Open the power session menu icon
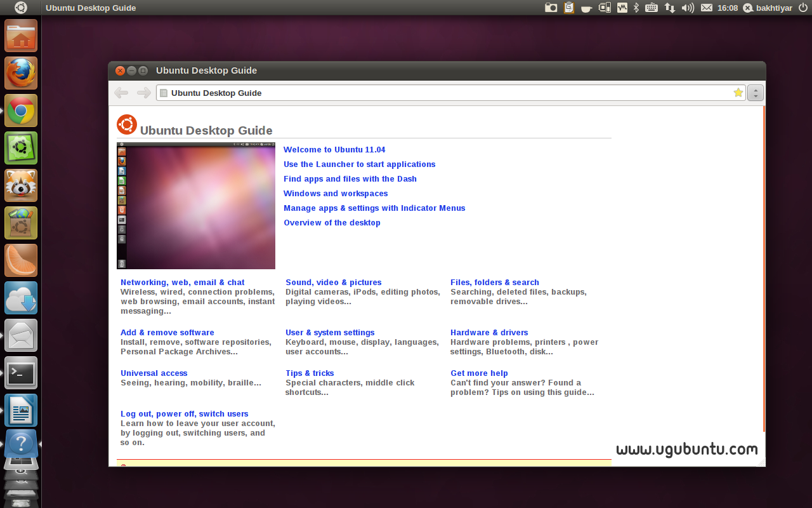This screenshot has width=812, height=508. coord(803,8)
